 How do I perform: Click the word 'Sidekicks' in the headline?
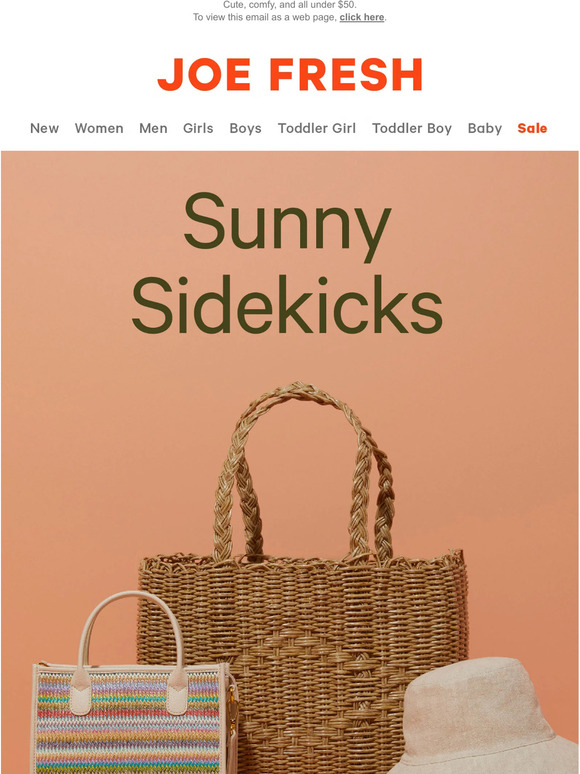click(287, 305)
